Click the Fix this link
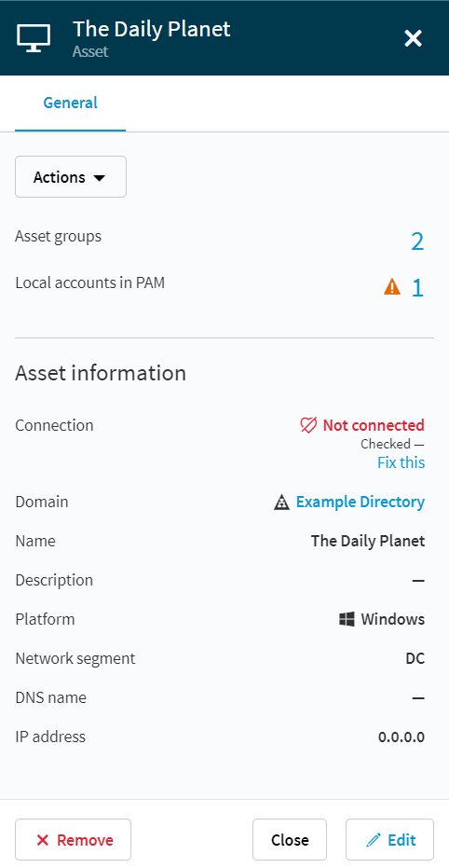Image resolution: width=449 pixels, height=868 pixels. coord(401,462)
